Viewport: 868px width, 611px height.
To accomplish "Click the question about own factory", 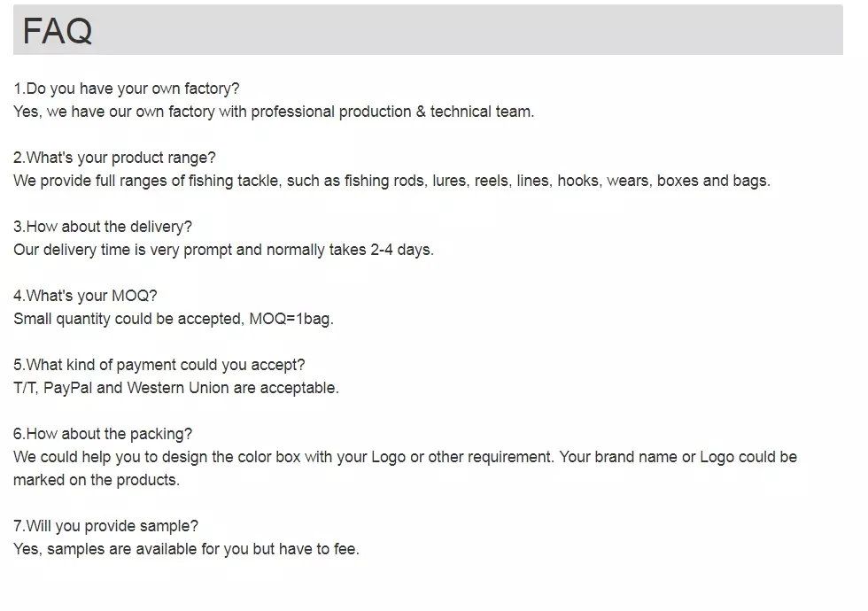I will (x=126, y=89).
